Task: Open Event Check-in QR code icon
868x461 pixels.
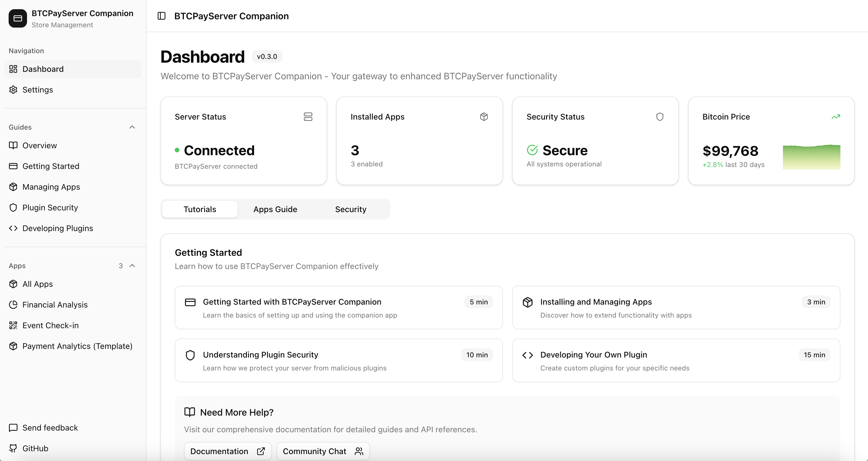Action: (x=13, y=325)
